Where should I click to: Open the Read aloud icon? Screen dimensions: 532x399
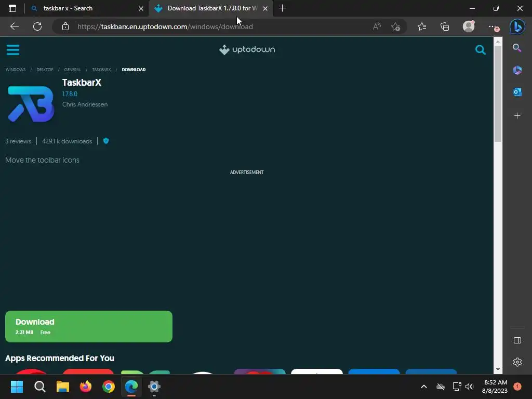[x=377, y=26]
